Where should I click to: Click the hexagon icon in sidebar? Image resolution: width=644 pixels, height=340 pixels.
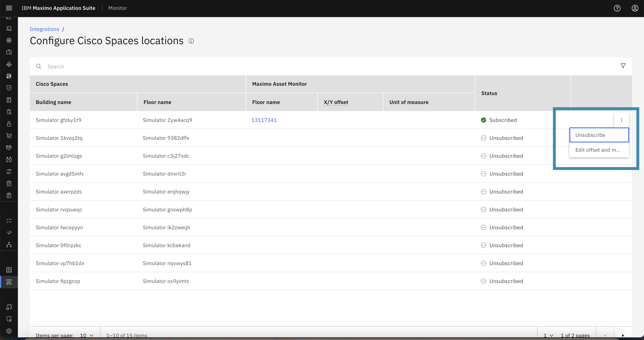(x=9, y=40)
